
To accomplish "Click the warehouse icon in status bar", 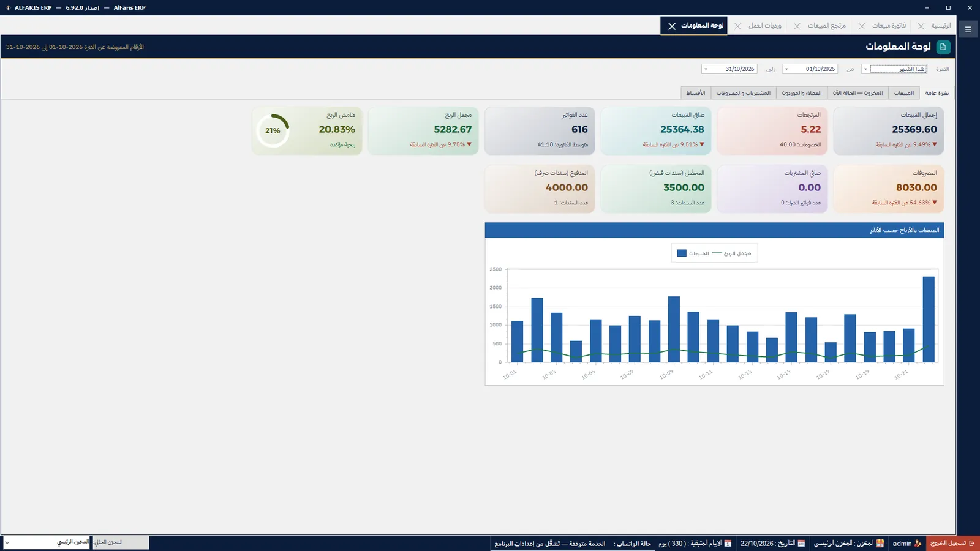I will click(x=880, y=544).
